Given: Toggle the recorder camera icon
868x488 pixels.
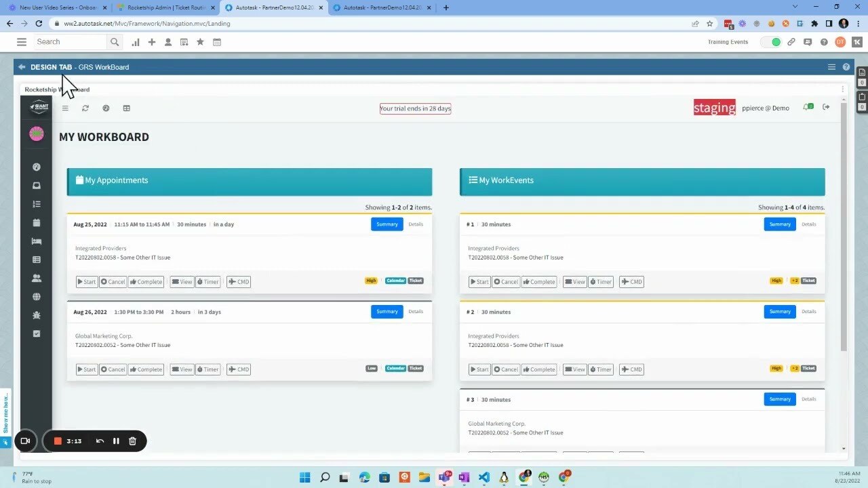Looking at the screenshot, I should 25,441.
